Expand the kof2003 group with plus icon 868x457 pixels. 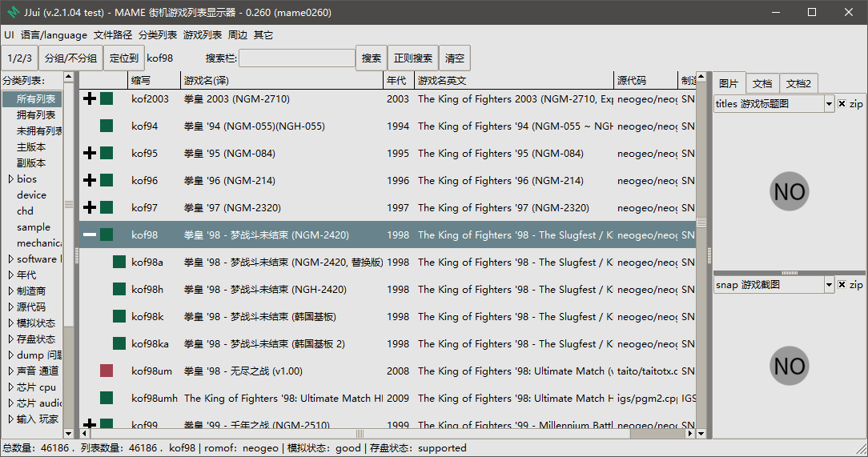click(89, 99)
